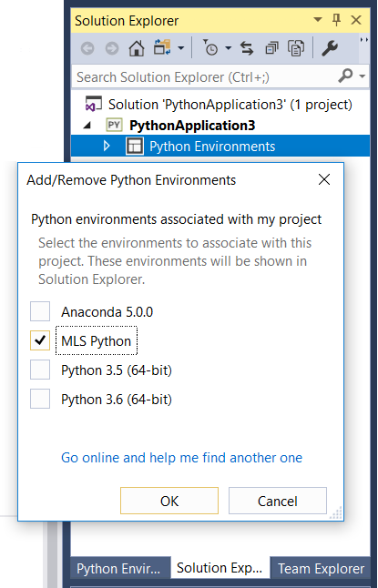
Task: Select the PythonApplication3 project
Action: [192, 126]
